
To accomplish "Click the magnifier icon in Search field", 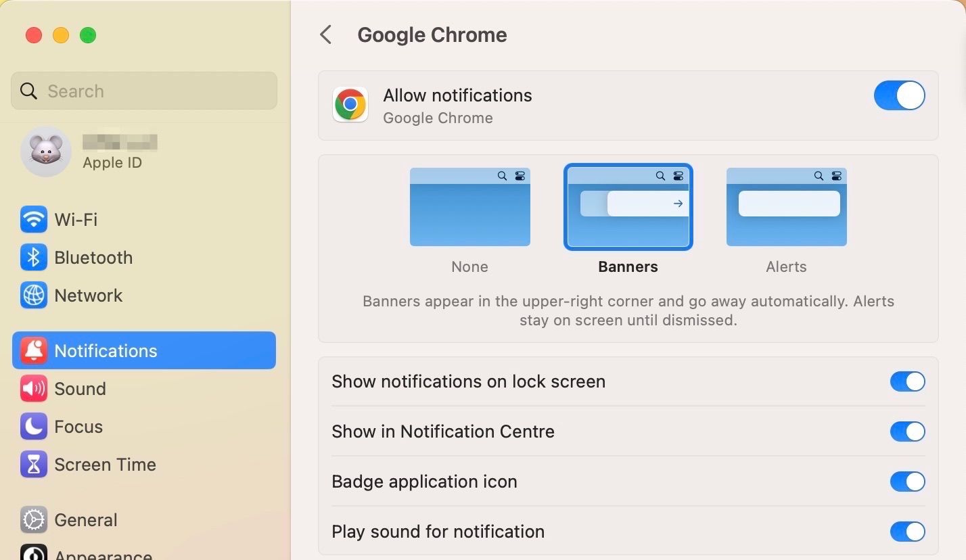I will 28,91.
